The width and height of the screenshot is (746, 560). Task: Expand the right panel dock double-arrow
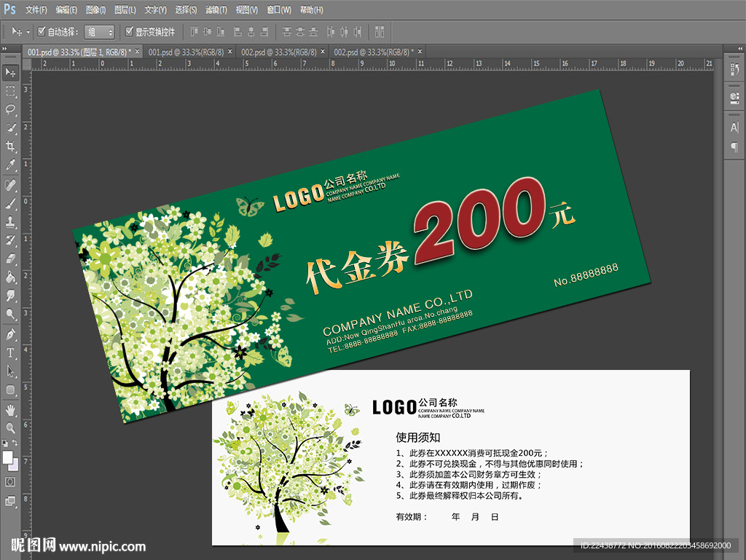click(740, 49)
